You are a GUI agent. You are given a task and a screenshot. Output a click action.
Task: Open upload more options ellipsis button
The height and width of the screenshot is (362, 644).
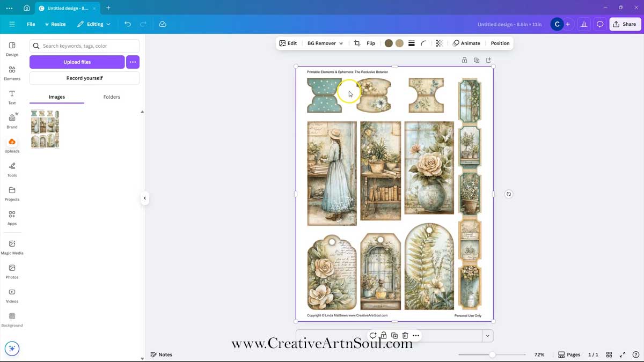click(x=133, y=62)
